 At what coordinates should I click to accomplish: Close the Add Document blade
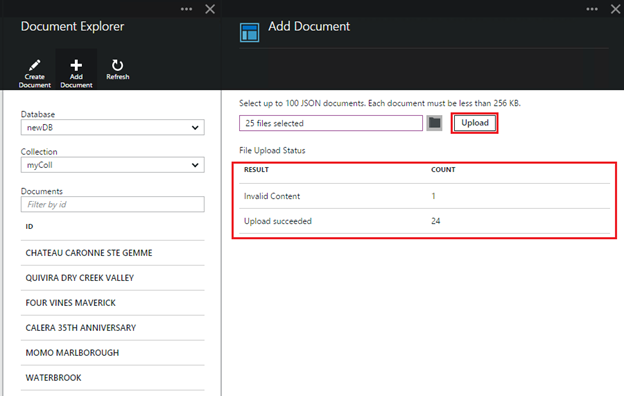coord(615,9)
